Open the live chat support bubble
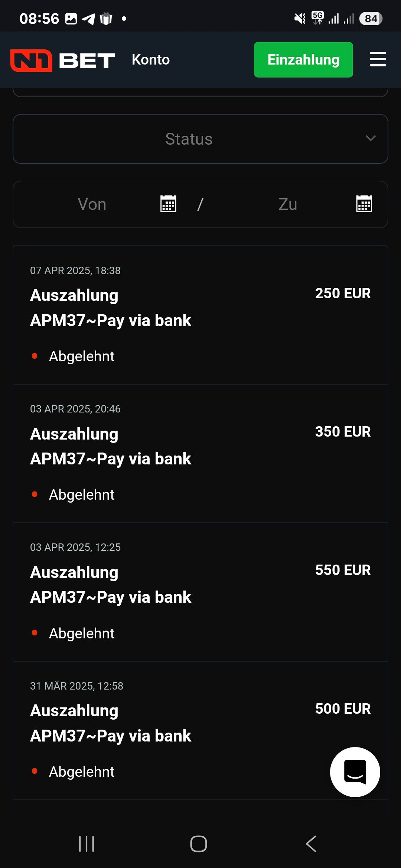 (x=355, y=772)
